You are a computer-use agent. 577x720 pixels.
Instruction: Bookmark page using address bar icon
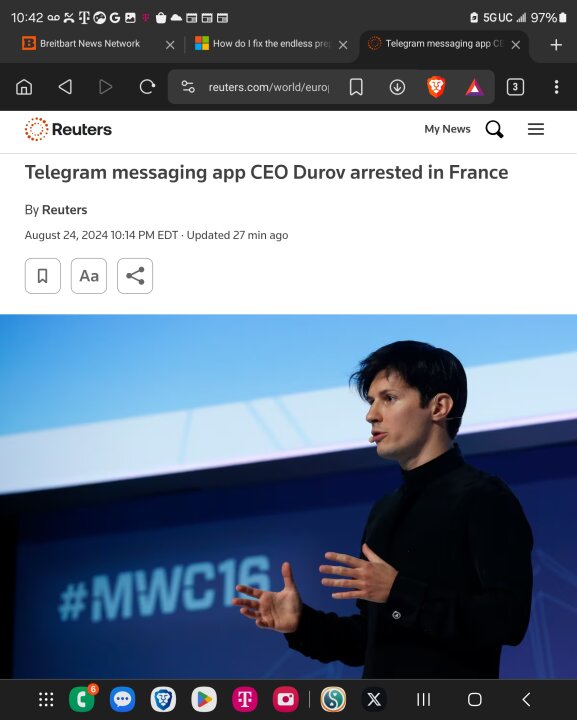[356, 87]
